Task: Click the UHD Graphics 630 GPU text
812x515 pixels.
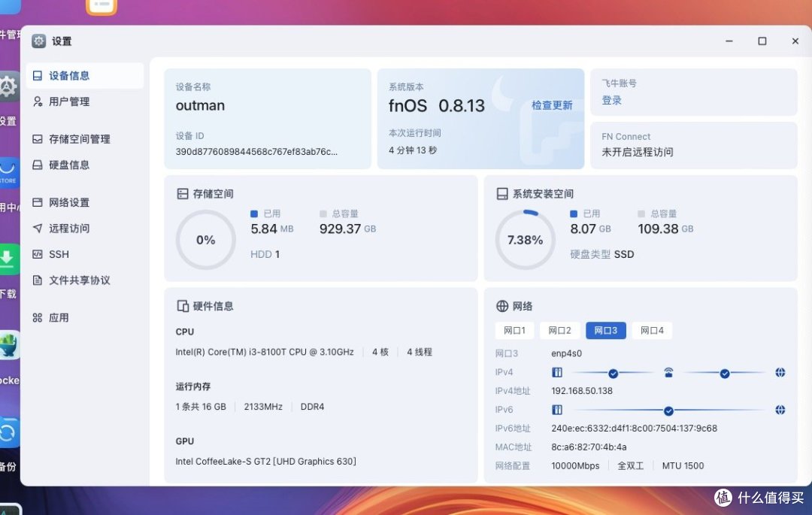Action: [265, 461]
